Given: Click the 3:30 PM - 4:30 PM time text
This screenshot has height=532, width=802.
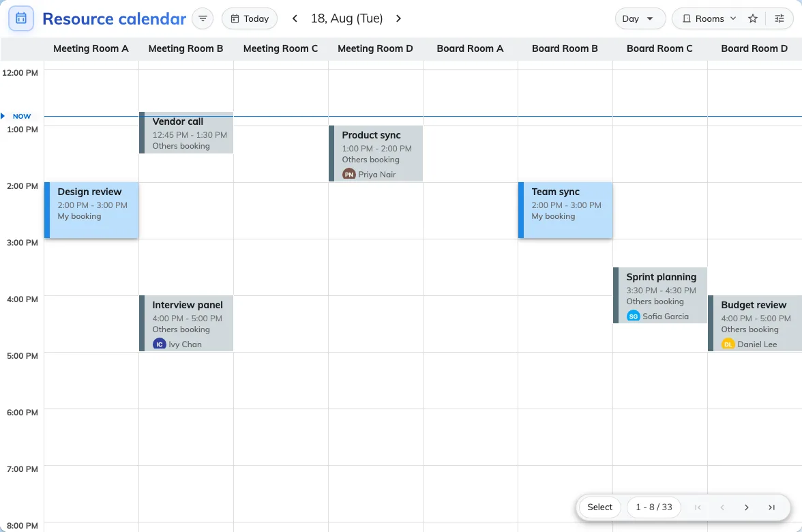Looking at the screenshot, I should click(661, 291).
